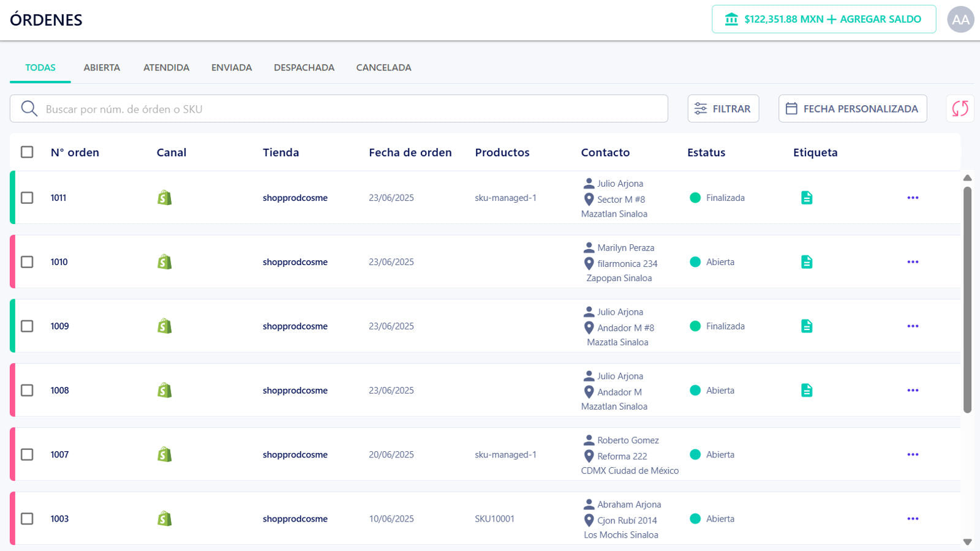Click the Shopify icon on order 1009
The image size is (980, 551).
click(x=164, y=326)
